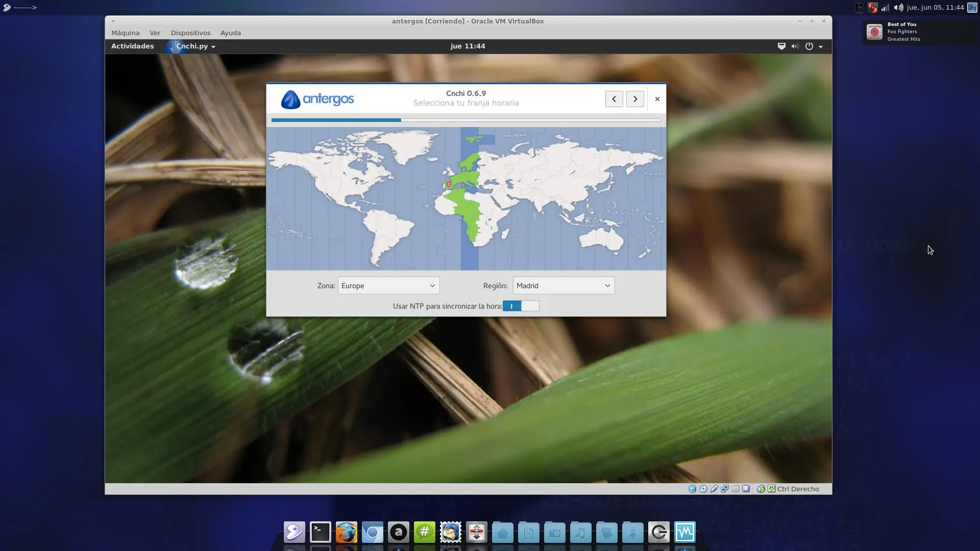Click the host volume icon in top panel
The image size is (980, 551).
point(898,8)
